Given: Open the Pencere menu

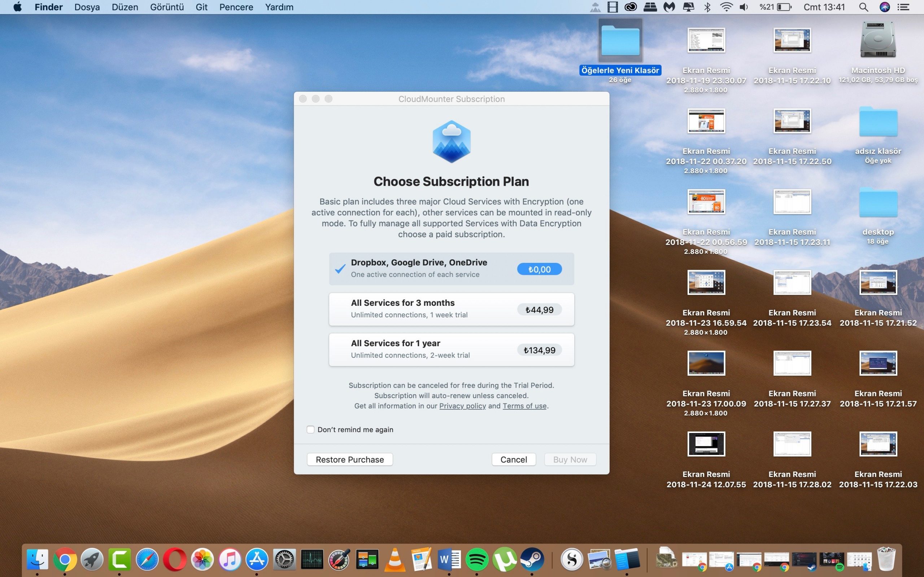Looking at the screenshot, I should point(236,7).
